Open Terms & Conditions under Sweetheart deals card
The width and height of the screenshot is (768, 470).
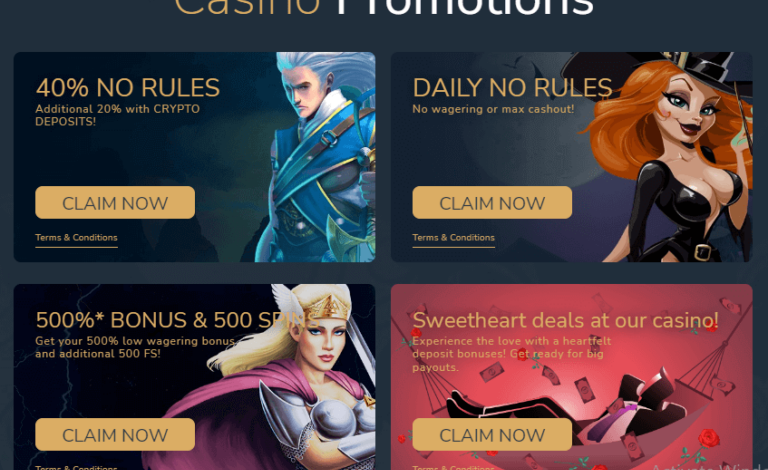(x=454, y=467)
